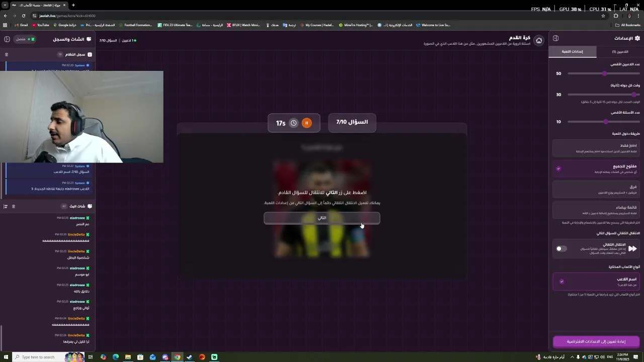Click the fast-forward icon beside الانتقال التلقائي
This screenshot has width=644, height=362.
click(x=632, y=248)
